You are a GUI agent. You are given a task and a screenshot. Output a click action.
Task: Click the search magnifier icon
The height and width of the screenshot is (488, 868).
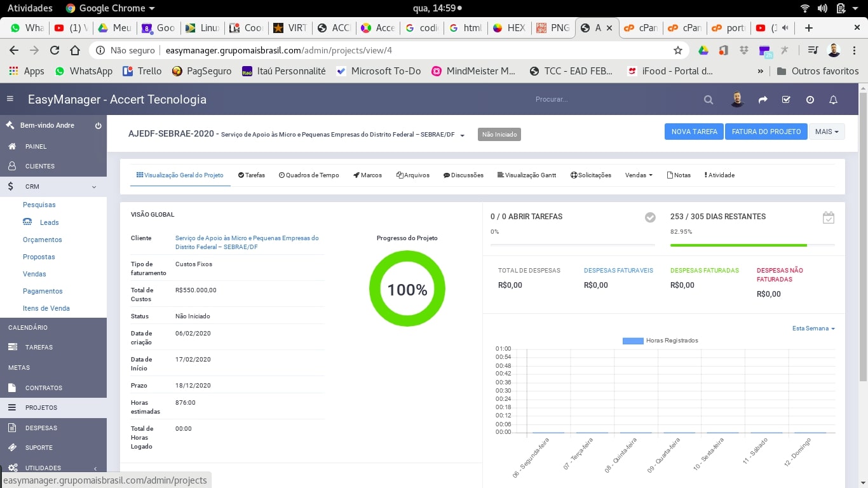(x=709, y=100)
